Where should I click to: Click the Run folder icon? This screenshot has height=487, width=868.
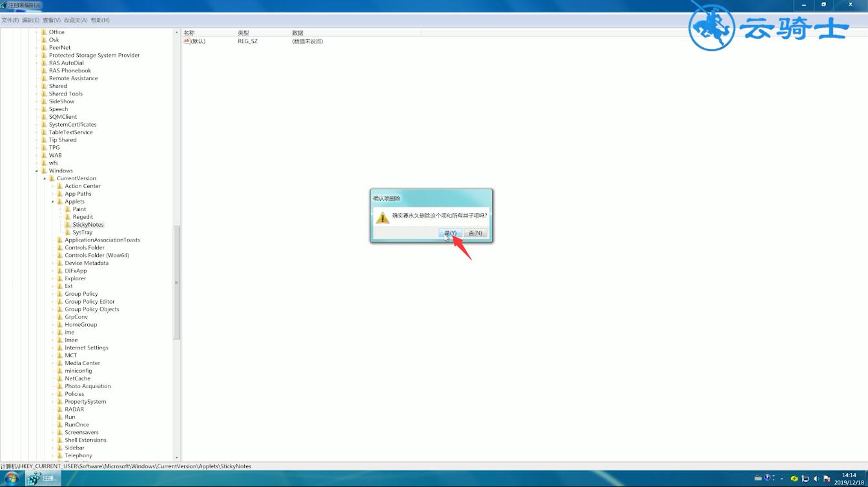coord(60,417)
